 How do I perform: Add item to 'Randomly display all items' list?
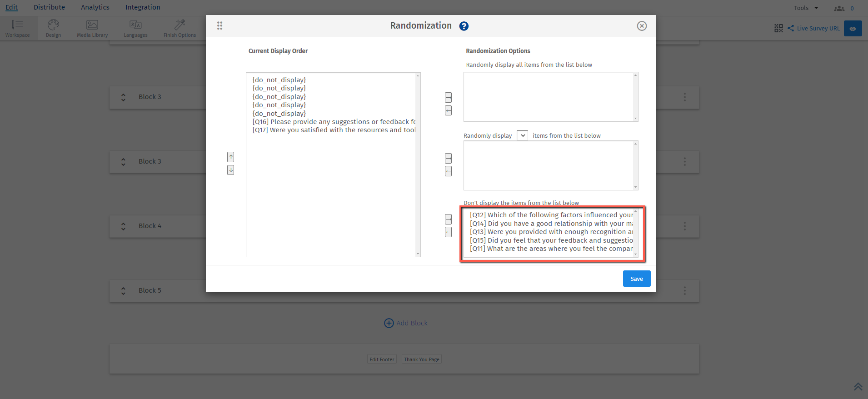pos(449,97)
